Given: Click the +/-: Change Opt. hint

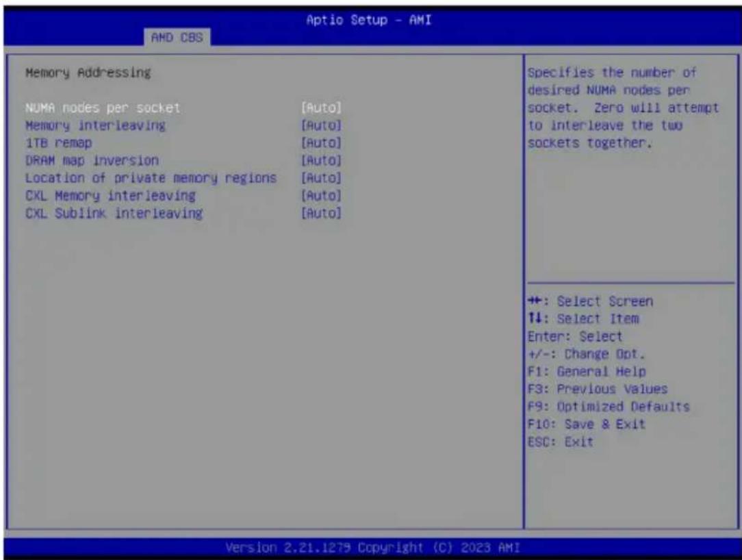Looking at the screenshot, I should coord(587,354).
